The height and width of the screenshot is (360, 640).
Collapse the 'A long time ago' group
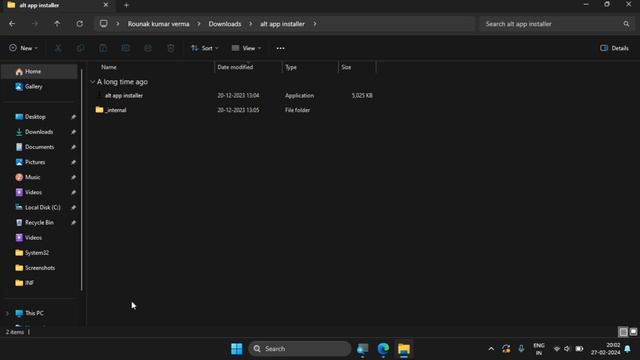pyautogui.click(x=93, y=82)
